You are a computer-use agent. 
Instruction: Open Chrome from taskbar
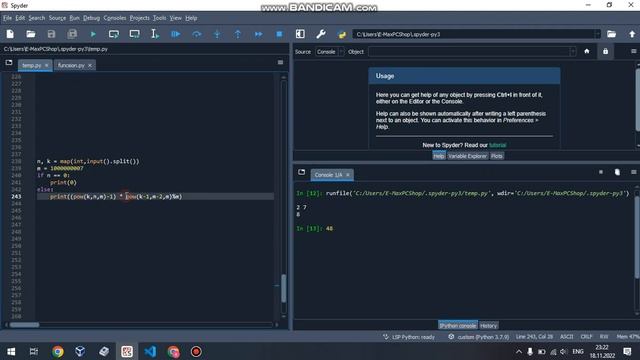coord(58,351)
